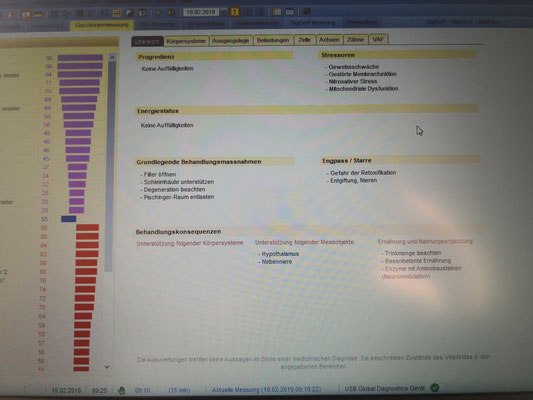533x400 pixels.
Task: Open the Achsen sub-tab
Action: click(329, 40)
